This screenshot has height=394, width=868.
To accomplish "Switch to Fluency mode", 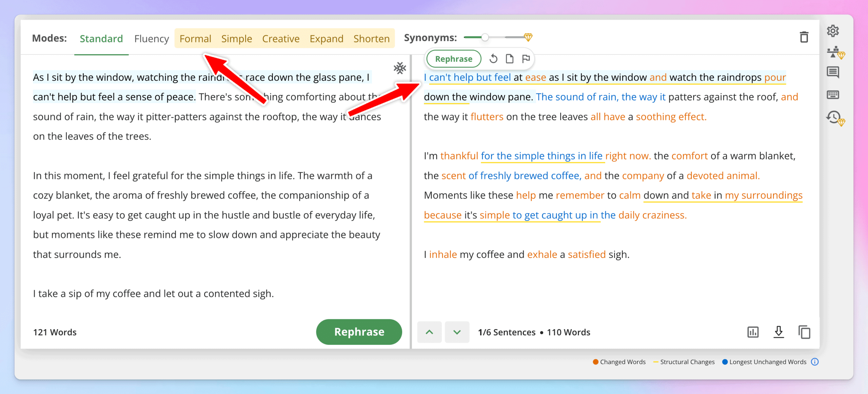I will pyautogui.click(x=151, y=39).
